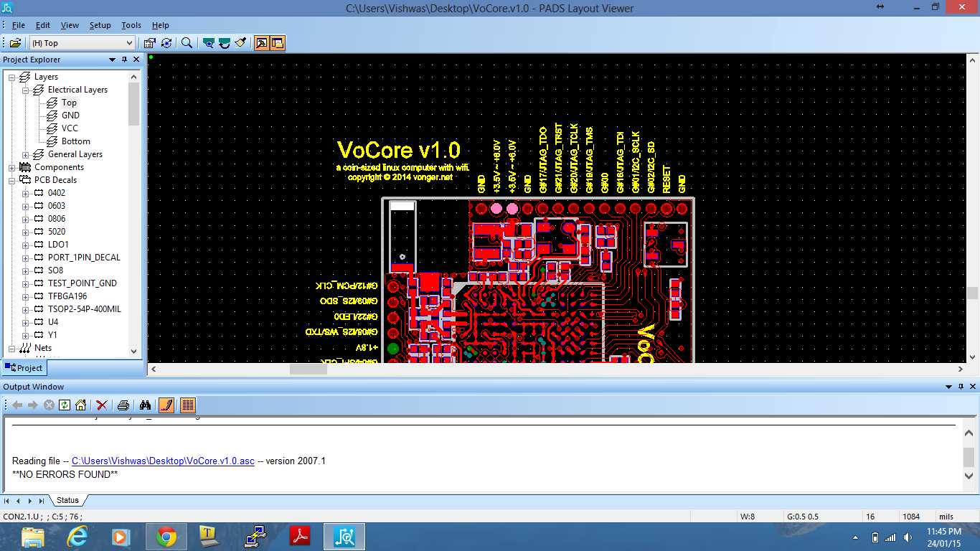Open the Properties icon in the toolbar

coord(149,43)
